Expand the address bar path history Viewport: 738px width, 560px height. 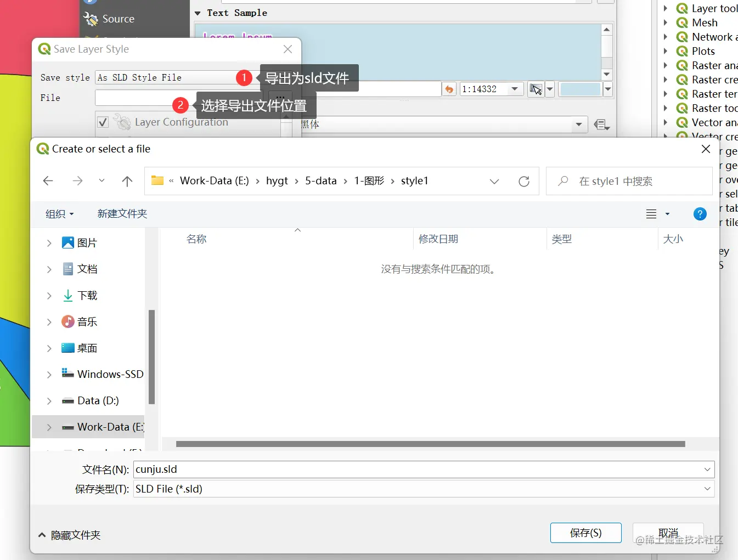pos(494,181)
